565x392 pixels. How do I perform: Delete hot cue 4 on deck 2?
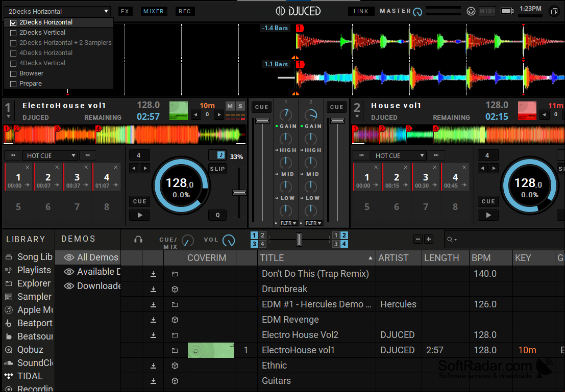click(x=464, y=167)
